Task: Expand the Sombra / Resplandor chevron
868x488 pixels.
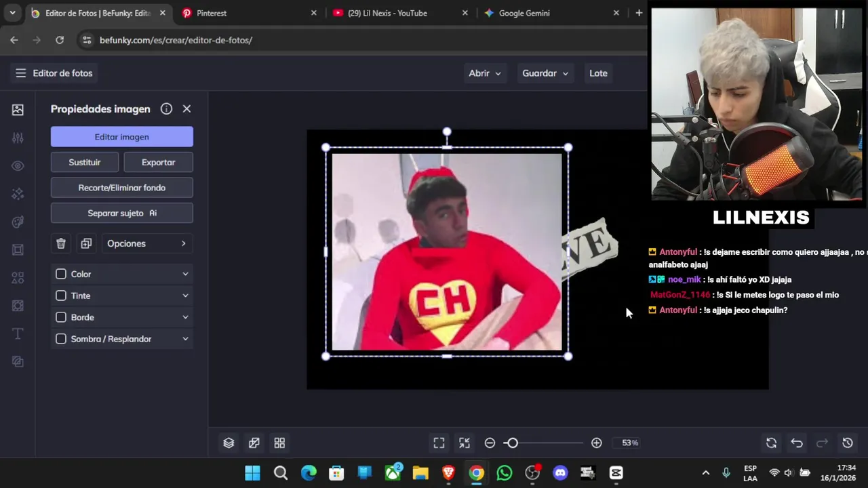Action: 185,339
